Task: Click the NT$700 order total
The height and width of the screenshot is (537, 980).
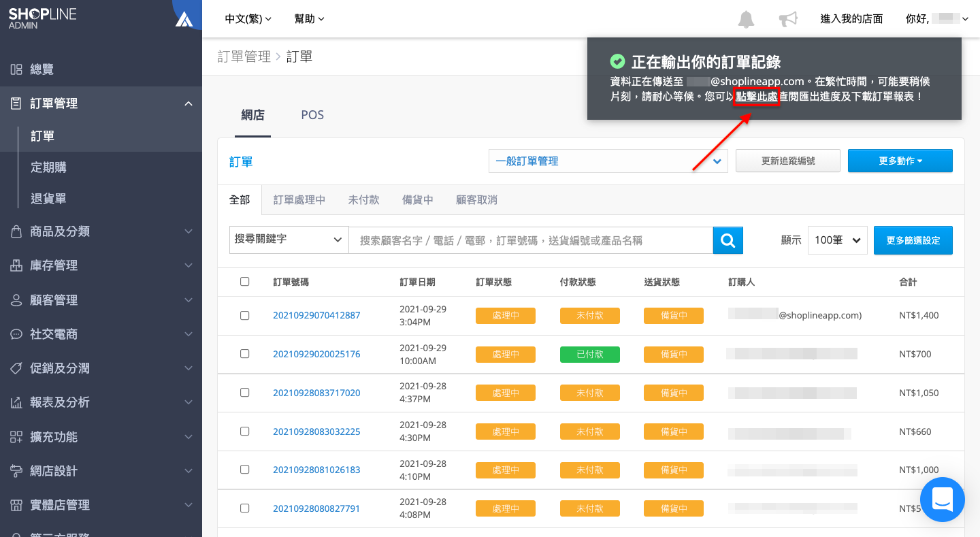Action: click(915, 354)
